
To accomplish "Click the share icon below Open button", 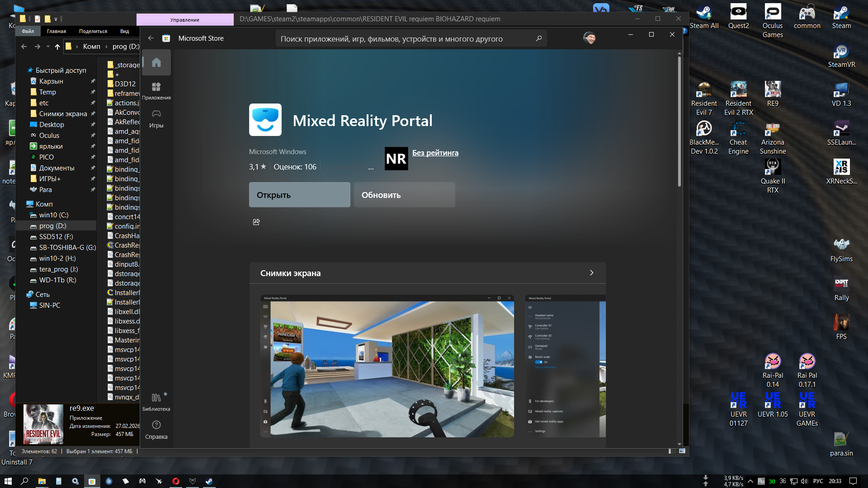I will (x=256, y=222).
